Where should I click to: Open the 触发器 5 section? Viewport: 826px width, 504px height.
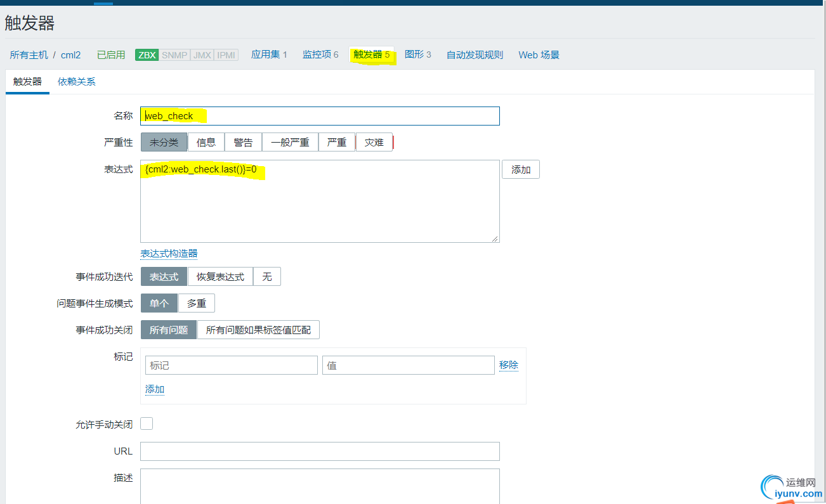tap(372, 55)
